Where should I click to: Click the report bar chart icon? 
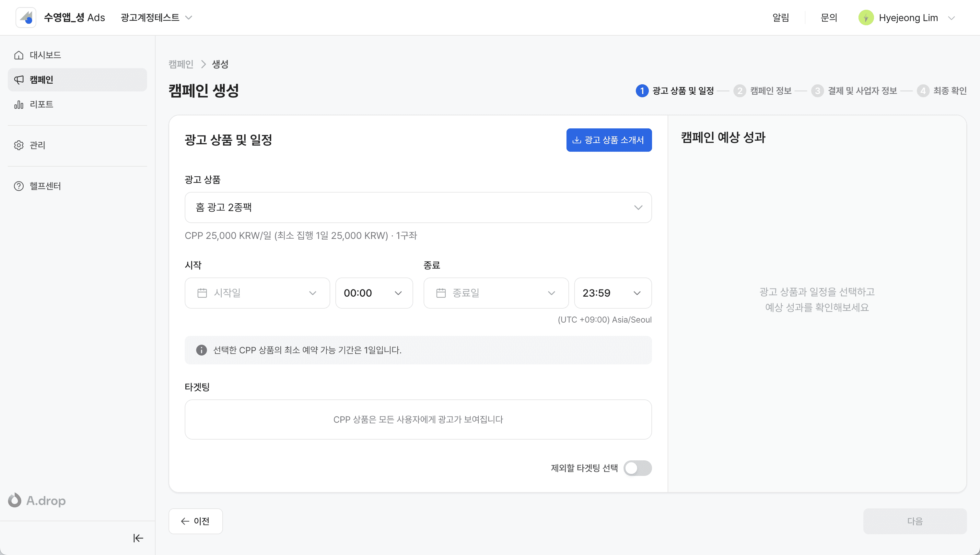tap(19, 104)
